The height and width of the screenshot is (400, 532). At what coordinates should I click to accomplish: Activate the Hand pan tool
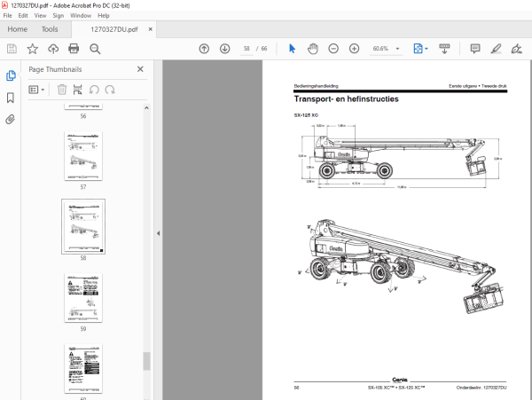[x=313, y=49]
